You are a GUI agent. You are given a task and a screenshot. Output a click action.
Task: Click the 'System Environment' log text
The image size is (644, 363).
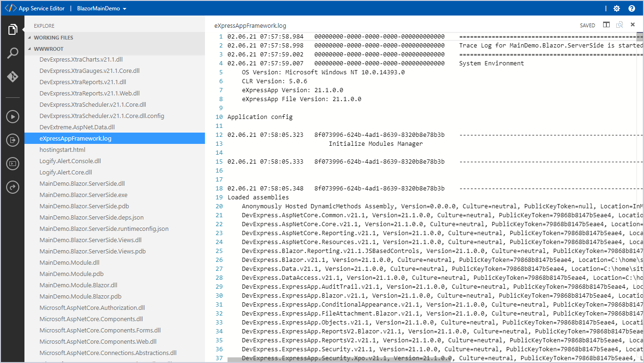491,63
